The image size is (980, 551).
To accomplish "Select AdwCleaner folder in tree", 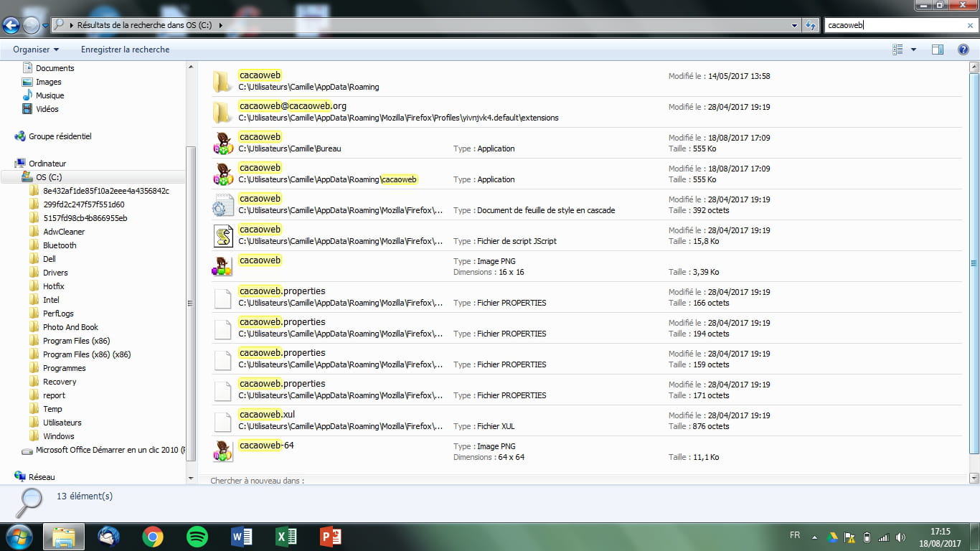I will click(x=64, y=232).
